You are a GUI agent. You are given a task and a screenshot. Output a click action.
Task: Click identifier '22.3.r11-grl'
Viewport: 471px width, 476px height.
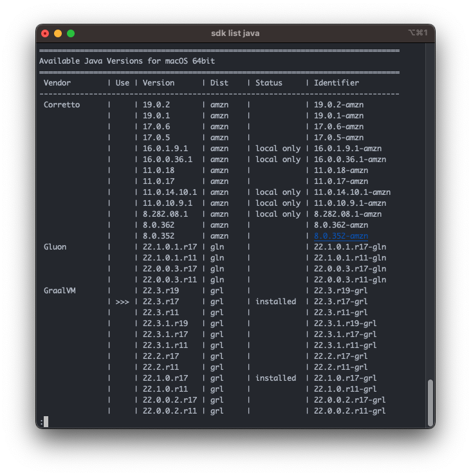pos(341,313)
